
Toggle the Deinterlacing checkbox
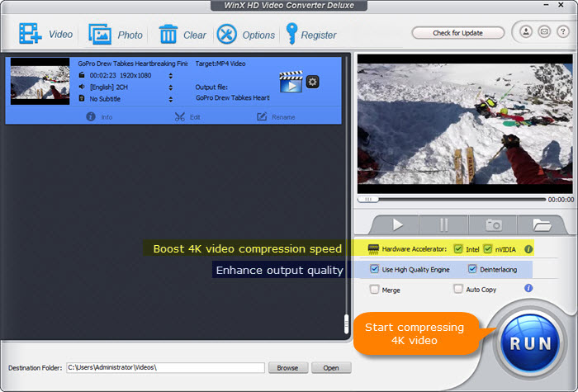click(x=472, y=269)
